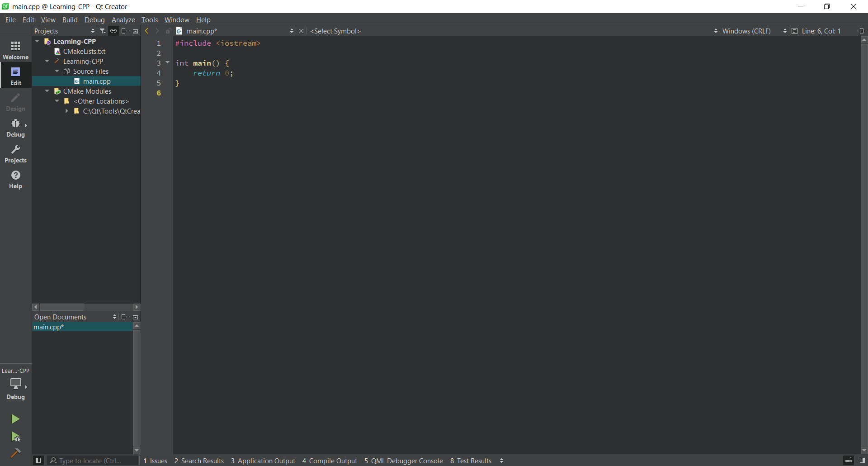
Task: Show the Search Results pane
Action: click(199, 461)
